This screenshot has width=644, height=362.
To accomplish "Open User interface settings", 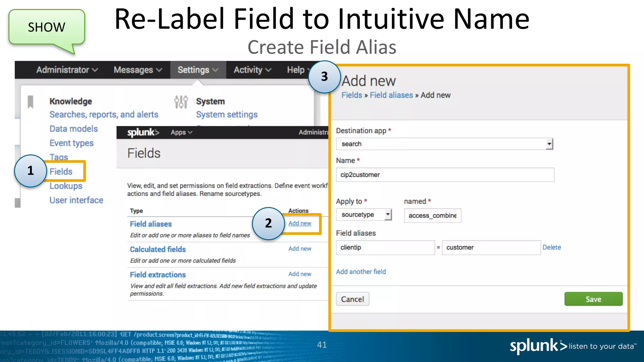I will (x=76, y=200).
